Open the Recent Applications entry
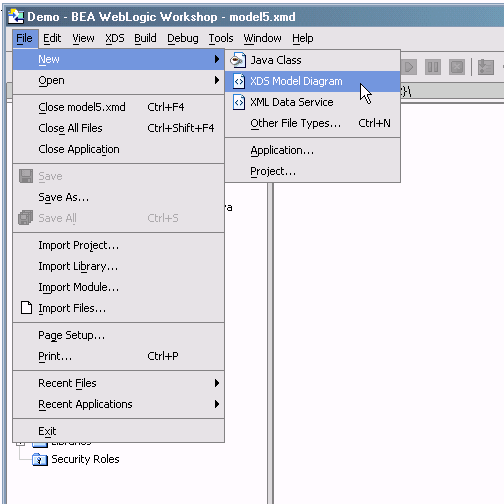The image size is (504, 504). click(x=119, y=404)
